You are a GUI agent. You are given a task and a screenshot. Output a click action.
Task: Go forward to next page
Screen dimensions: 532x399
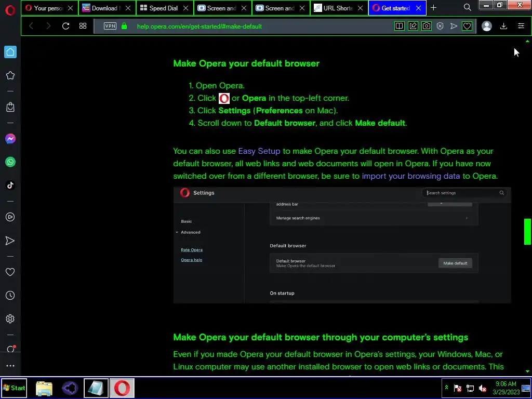coord(48,26)
